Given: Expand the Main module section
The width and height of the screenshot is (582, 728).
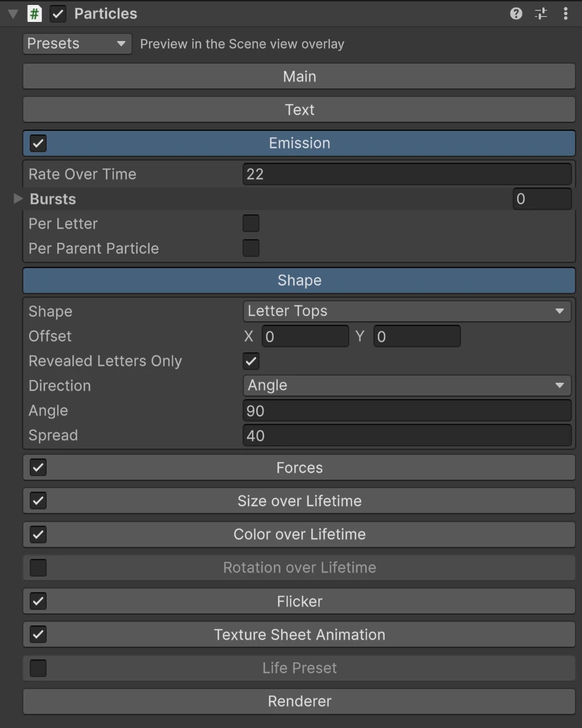Looking at the screenshot, I should (x=299, y=76).
